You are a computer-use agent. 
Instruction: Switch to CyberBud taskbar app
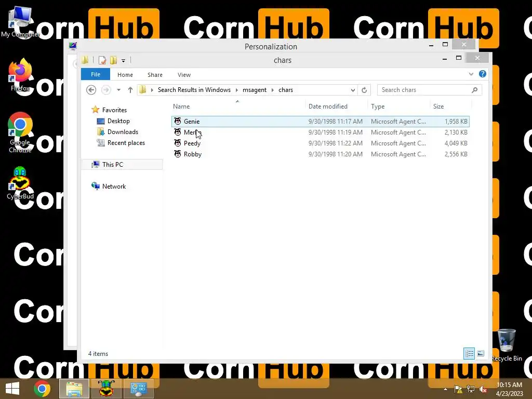[x=106, y=389]
